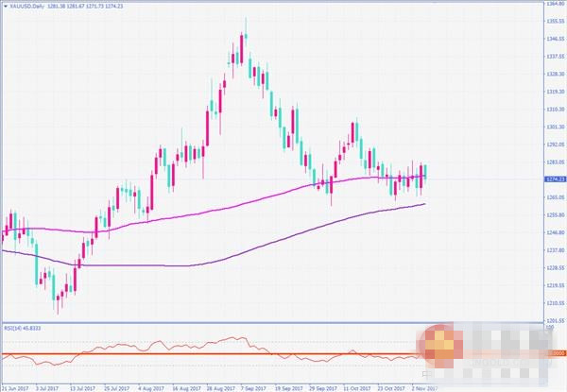567x392 pixels.
Task: Select the RSI(14) indicator label
Action: coord(21,327)
